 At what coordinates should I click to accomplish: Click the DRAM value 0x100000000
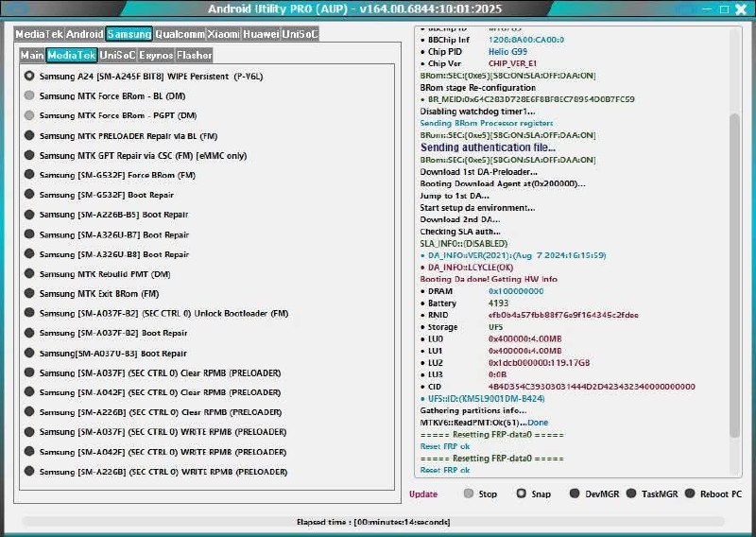click(516, 291)
